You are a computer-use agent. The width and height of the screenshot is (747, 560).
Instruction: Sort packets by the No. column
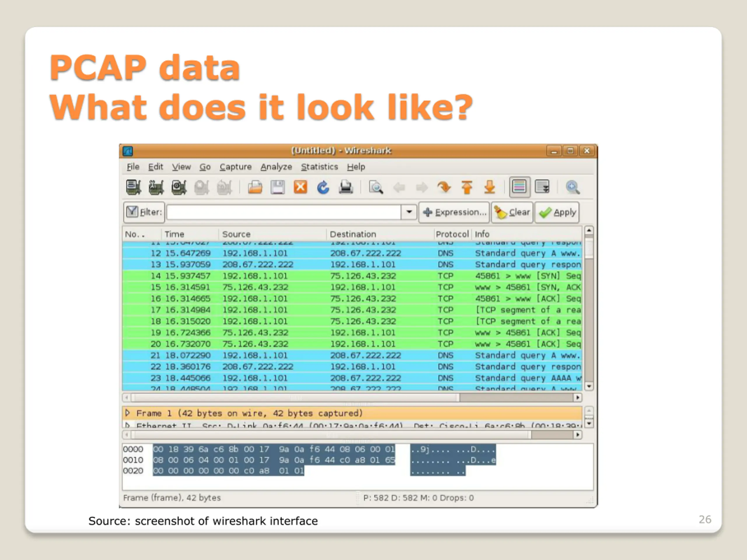coord(142,234)
